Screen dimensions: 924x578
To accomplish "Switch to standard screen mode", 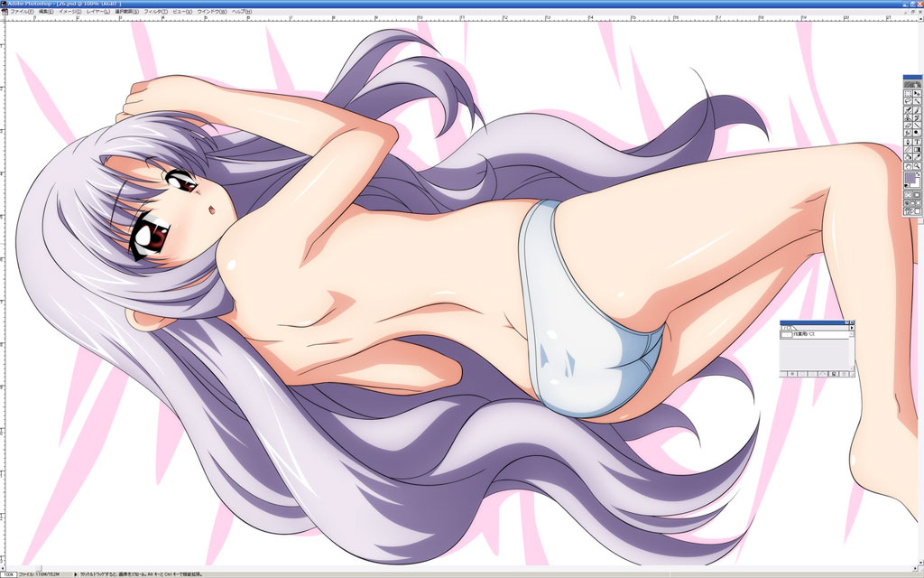I will coord(907,203).
